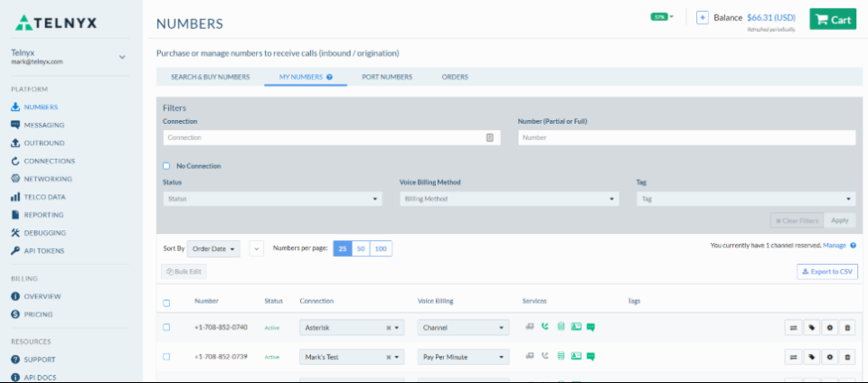This screenshot has width=868, height=383.
Task: Delete number +1-708-852-0740 with trash icon
Action: pos(847,327)
